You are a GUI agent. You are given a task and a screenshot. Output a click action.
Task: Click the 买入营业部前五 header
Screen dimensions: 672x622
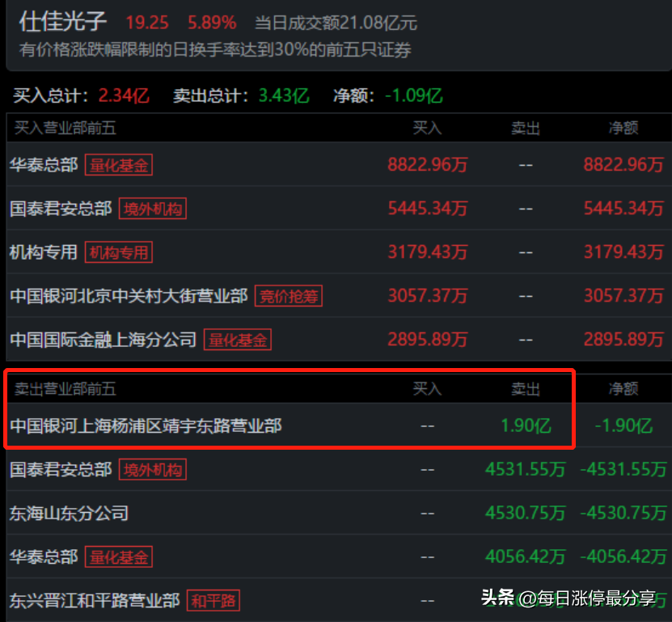66,128
